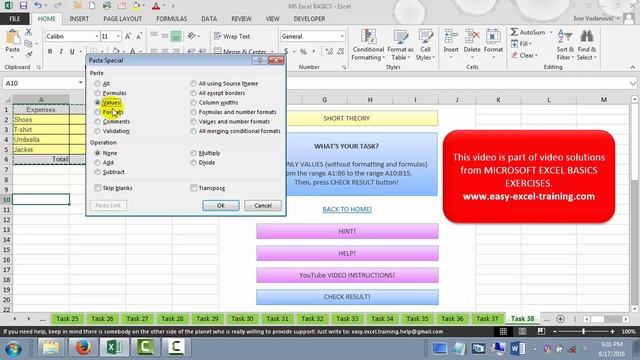Click the Cut scissors icon
Screen dimensions: 640x360
click(x=28, y=32)
